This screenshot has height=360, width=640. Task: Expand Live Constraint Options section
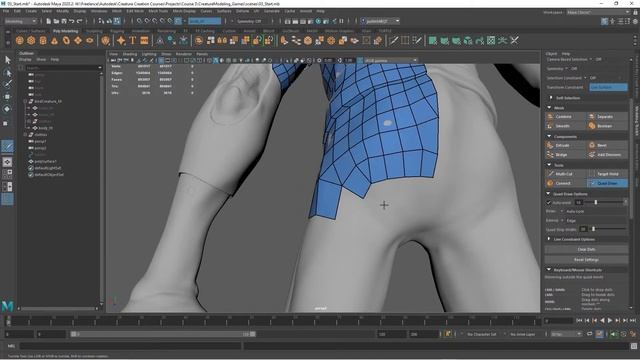click(x=549, y=239)
